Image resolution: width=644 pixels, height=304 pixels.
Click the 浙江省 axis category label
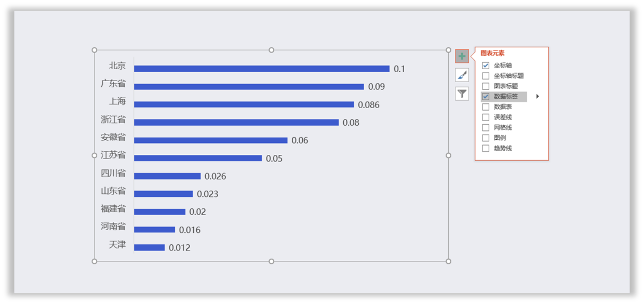click(x=113, y=120)
